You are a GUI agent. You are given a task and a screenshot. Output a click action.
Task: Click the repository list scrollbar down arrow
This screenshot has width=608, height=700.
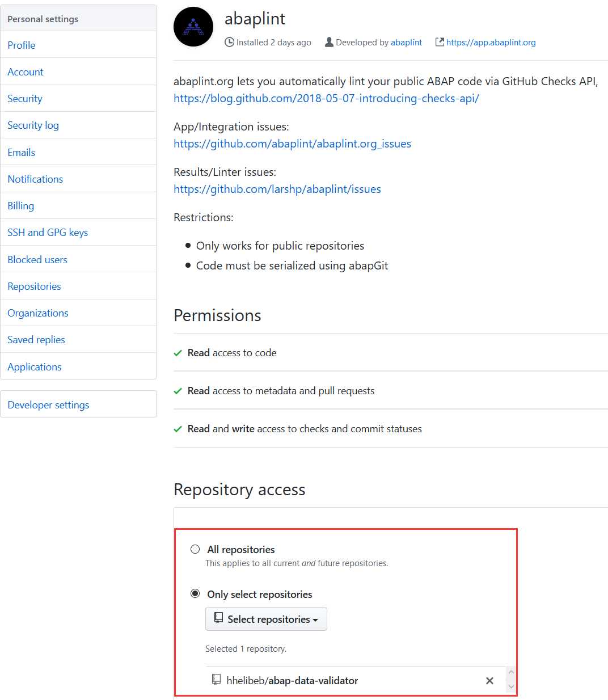pos(511,687)
